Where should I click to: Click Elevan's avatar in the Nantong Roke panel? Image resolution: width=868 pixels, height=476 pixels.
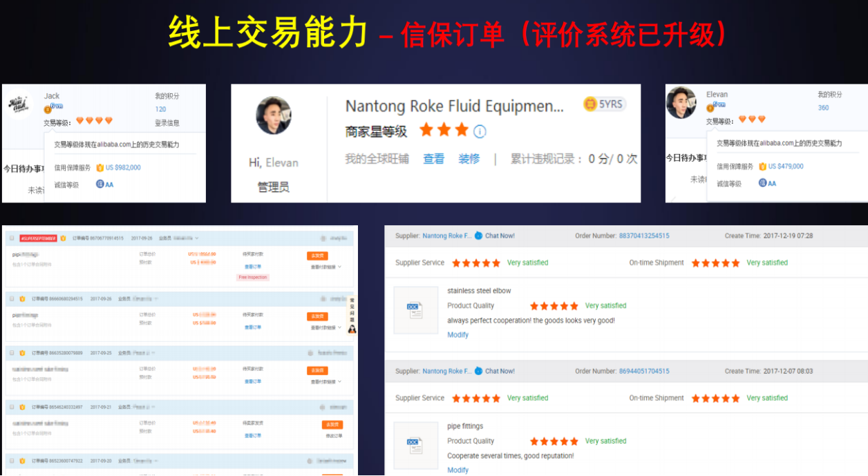coord(274,115)
